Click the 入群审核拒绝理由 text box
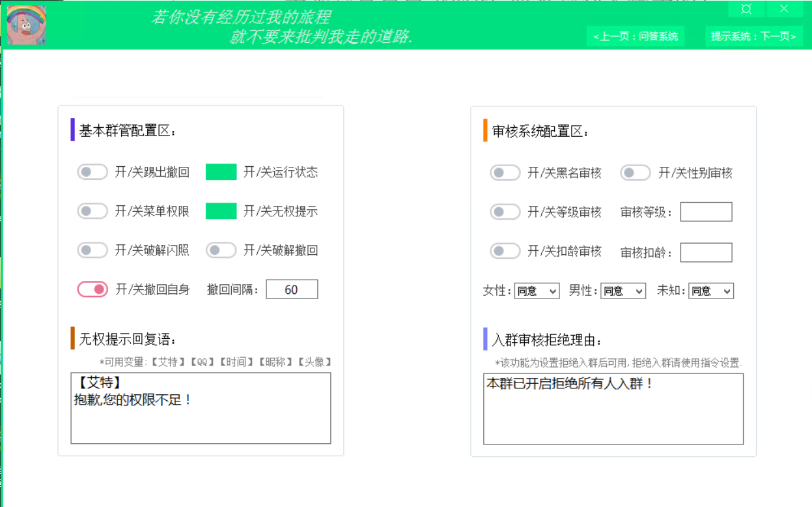The width and height of the screenshot is (812, 507). pos(613,409)
